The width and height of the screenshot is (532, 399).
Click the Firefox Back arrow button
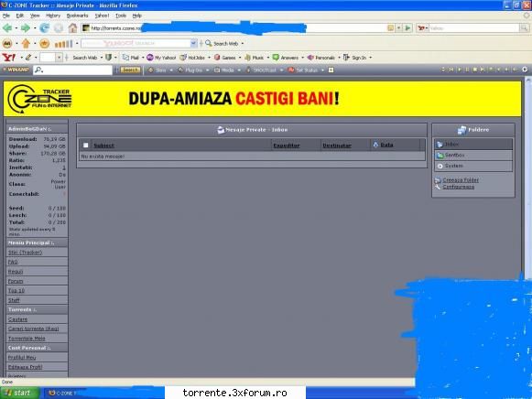click(x=7, y=28)
